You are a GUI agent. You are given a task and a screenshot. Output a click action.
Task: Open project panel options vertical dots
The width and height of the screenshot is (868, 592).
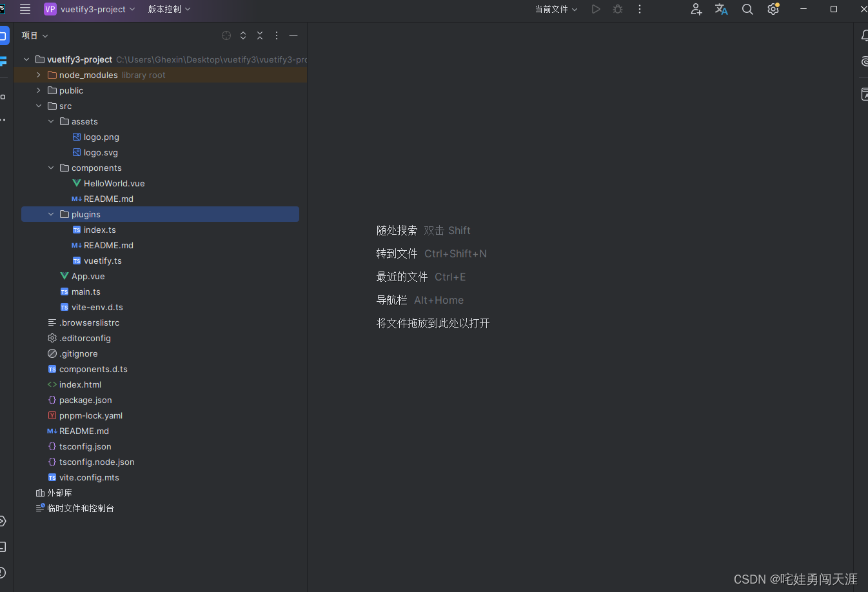277,35
